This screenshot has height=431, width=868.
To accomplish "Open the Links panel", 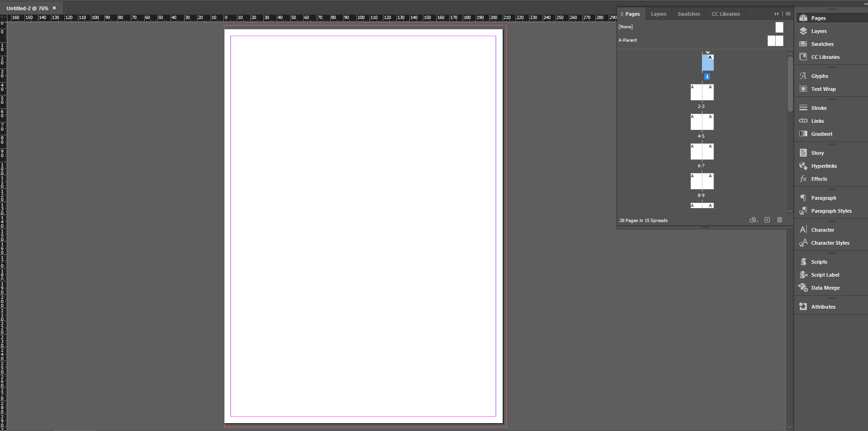I will 817,121.
